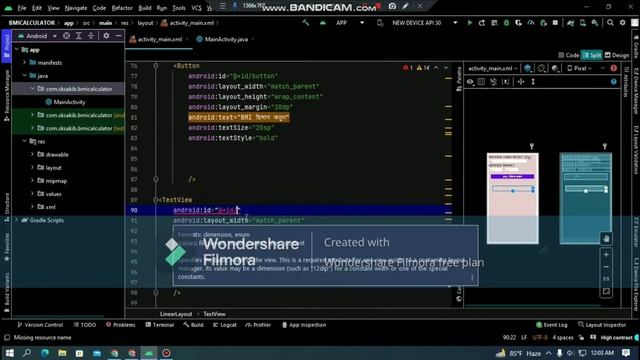This screenshot has width=640, height=360.
Task: Switch editor to Split view mode
Action: 592,55
